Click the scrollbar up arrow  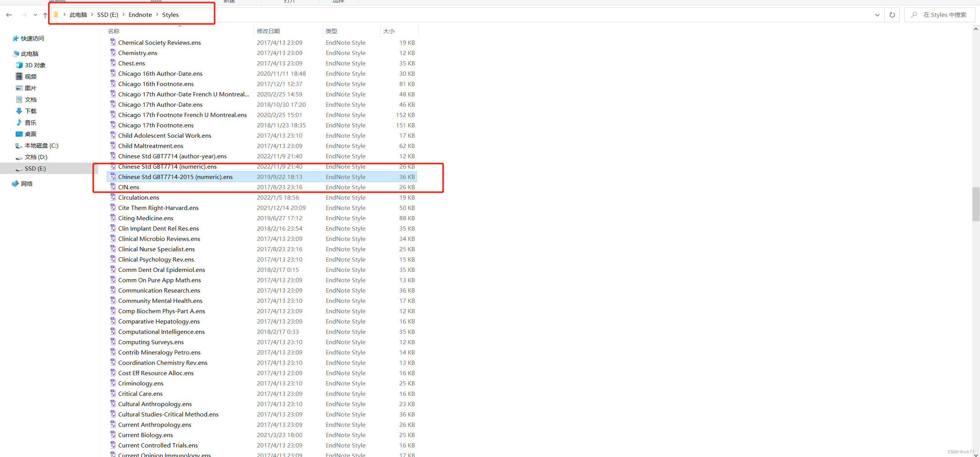click(976, 29)
